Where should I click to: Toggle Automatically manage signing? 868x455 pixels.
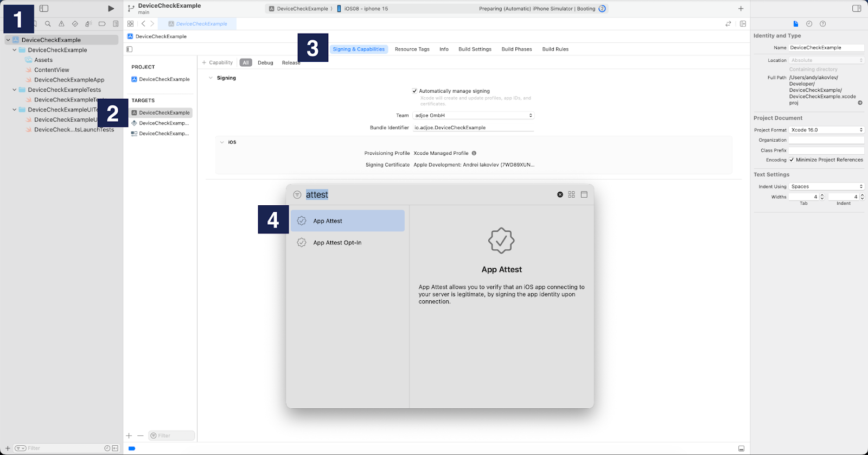click(x=414, y=91)
